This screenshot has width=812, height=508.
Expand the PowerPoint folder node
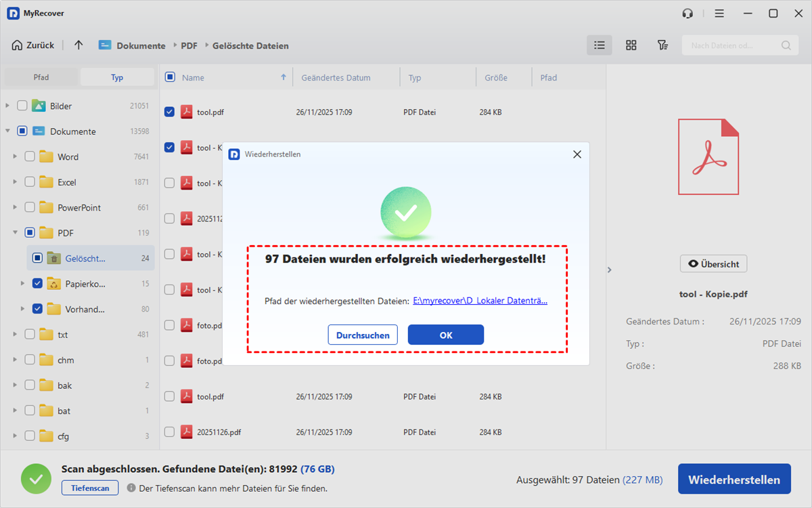(x=15, y=207)
